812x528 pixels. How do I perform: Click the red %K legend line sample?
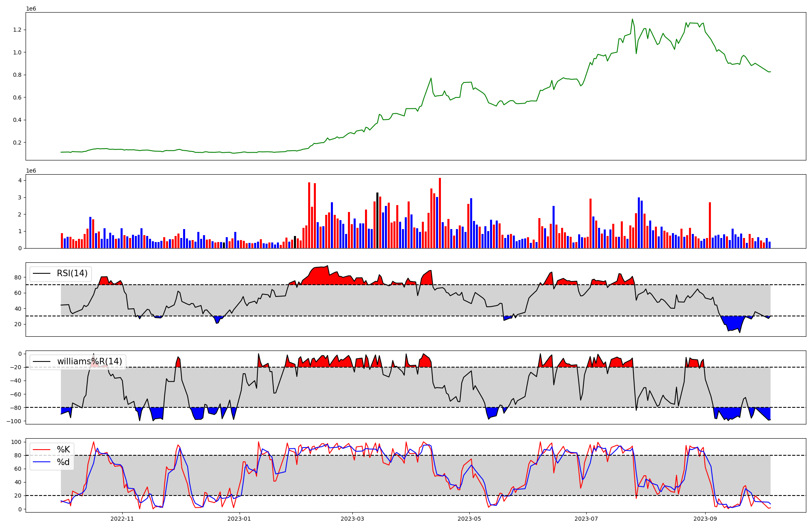pyautogui.click(x=42, y=449)
